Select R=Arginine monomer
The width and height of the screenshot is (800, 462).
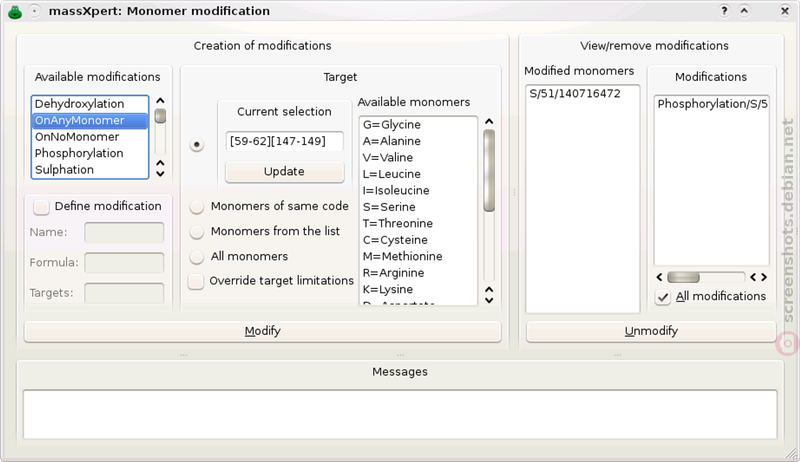[418, 273]
